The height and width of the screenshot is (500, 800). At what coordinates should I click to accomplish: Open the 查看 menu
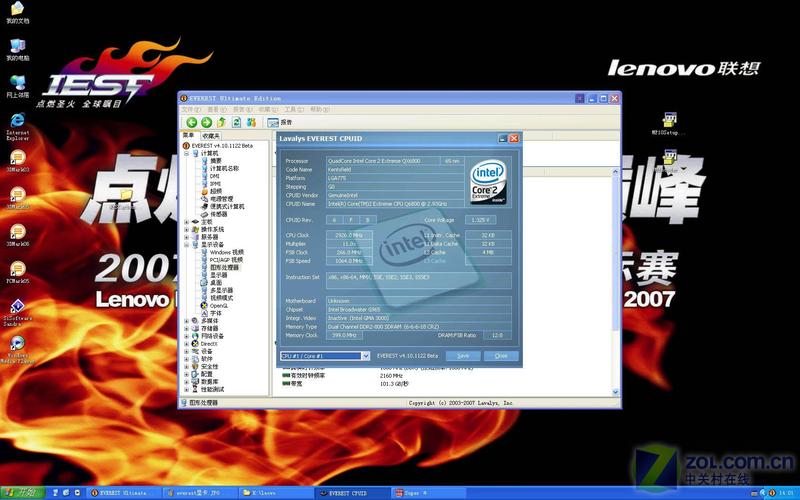click(216, 109)
